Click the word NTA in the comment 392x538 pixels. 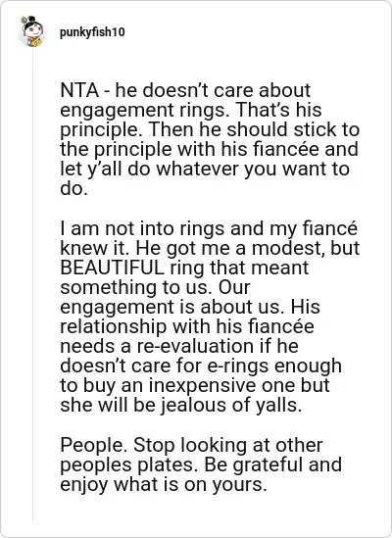click(79, 90)
